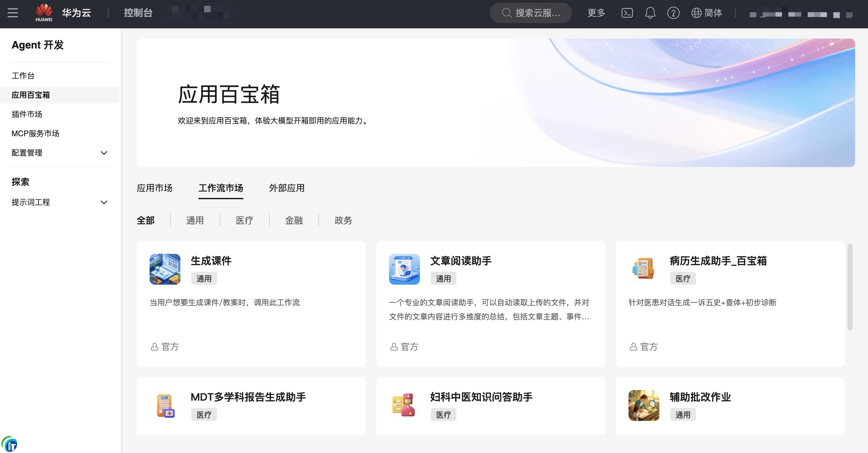Open the 辅助批改作业 thumbnail icon

(643, 405)
